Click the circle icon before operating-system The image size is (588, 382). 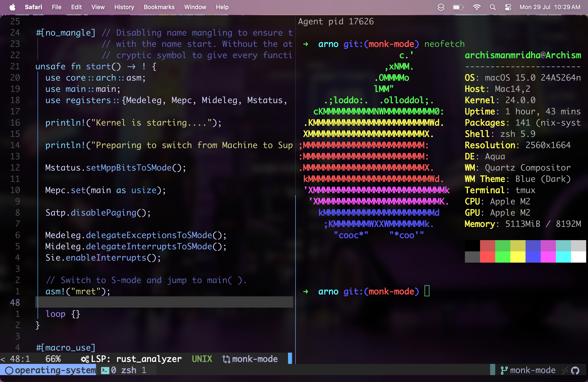(9, 370)
